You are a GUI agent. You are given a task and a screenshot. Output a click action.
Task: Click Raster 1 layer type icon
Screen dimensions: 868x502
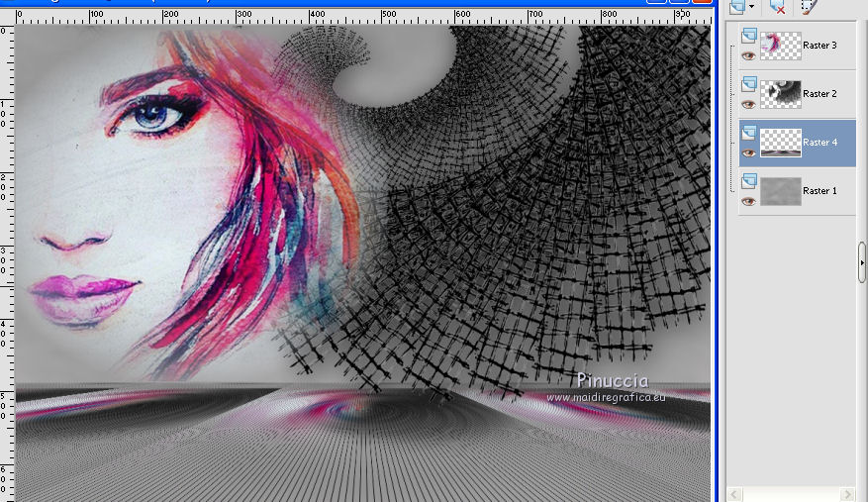click(x=749, y=180)
